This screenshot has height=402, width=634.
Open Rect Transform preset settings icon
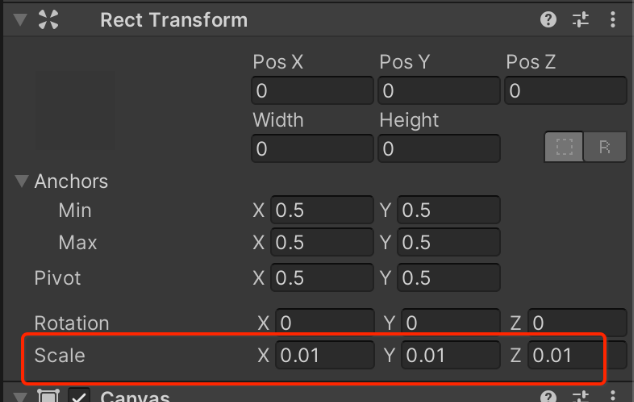coord(581,20)
